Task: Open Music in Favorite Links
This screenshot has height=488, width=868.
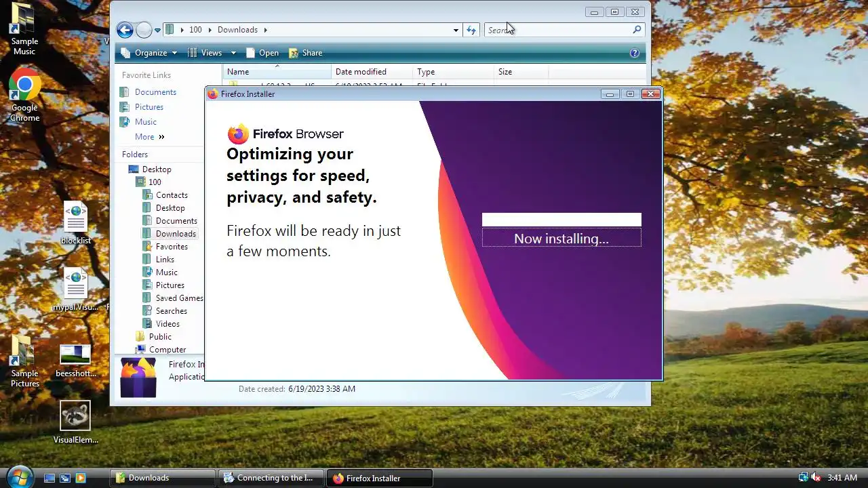Action: (146, 122)
